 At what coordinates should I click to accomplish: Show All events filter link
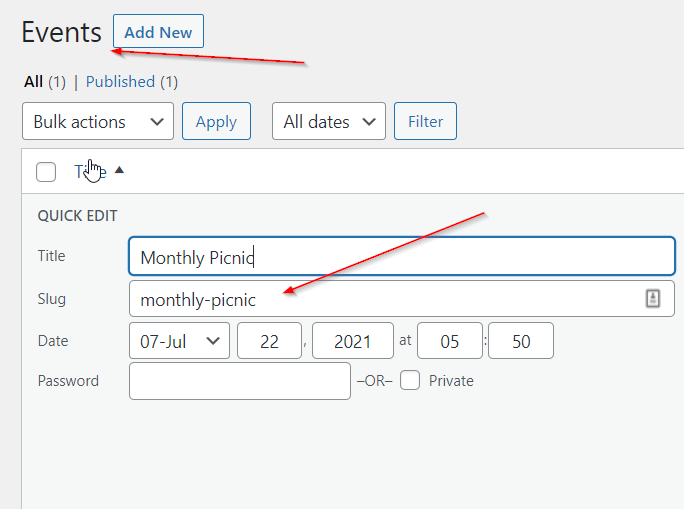coord(33,82)
